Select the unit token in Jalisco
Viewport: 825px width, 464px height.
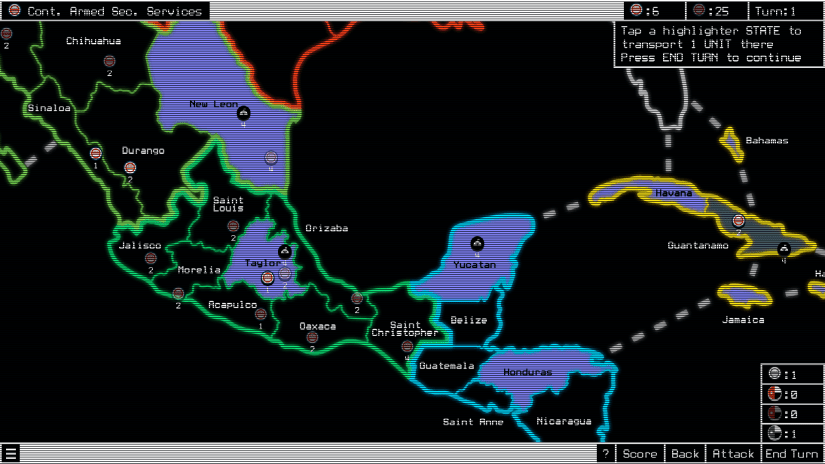click(x=150, y=258)
